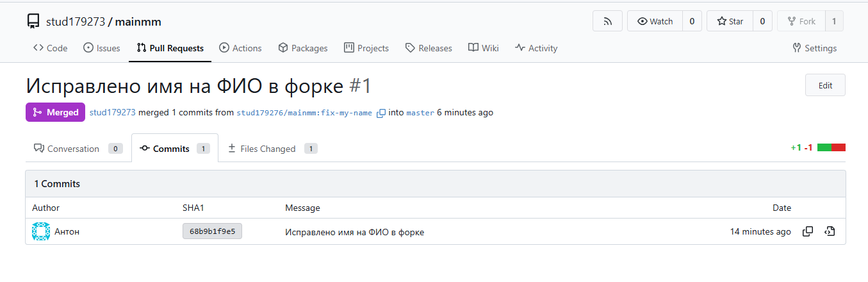Watch this repository
The width and height of the screenshot is (868, 282).
(655, 21)
